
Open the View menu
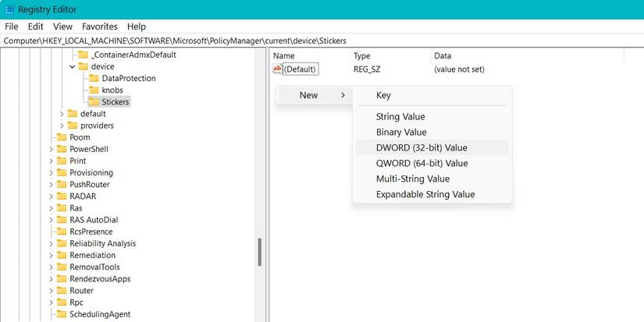[63, 27]
